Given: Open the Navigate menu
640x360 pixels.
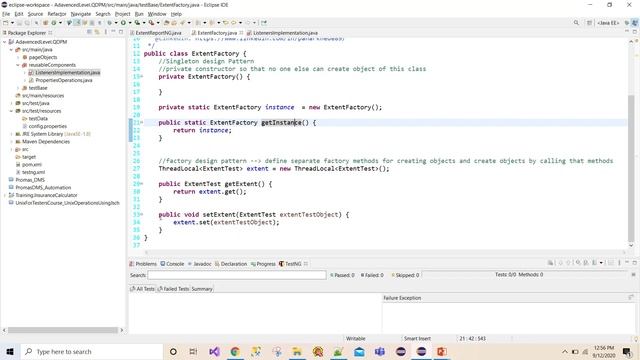Looking at the screenshot, I should pos(81,14).
